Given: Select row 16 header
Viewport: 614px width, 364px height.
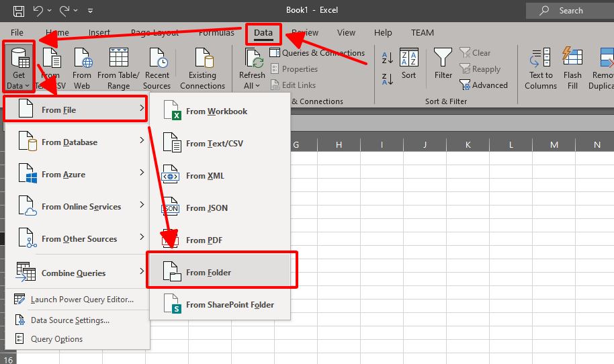Looking at the screenshot, I should pyautogui.click(x=8, y=359).
